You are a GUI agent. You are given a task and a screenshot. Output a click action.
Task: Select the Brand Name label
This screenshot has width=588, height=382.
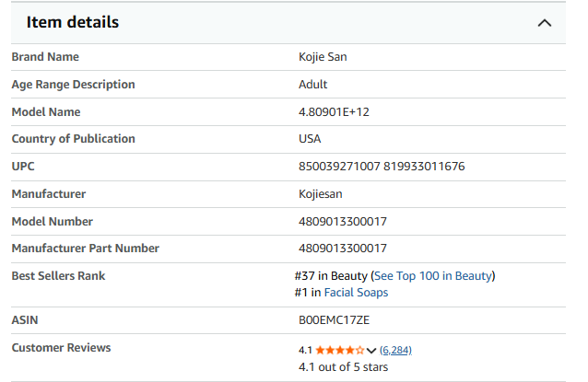45,57
